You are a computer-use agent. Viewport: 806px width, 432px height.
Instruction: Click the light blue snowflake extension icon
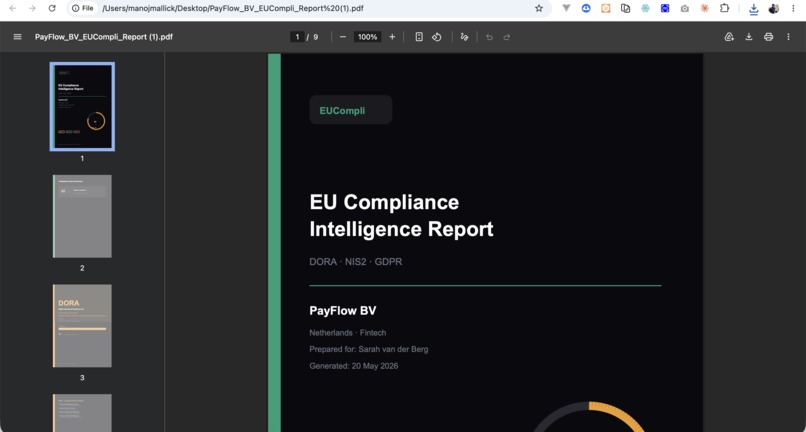click(645, 8)
